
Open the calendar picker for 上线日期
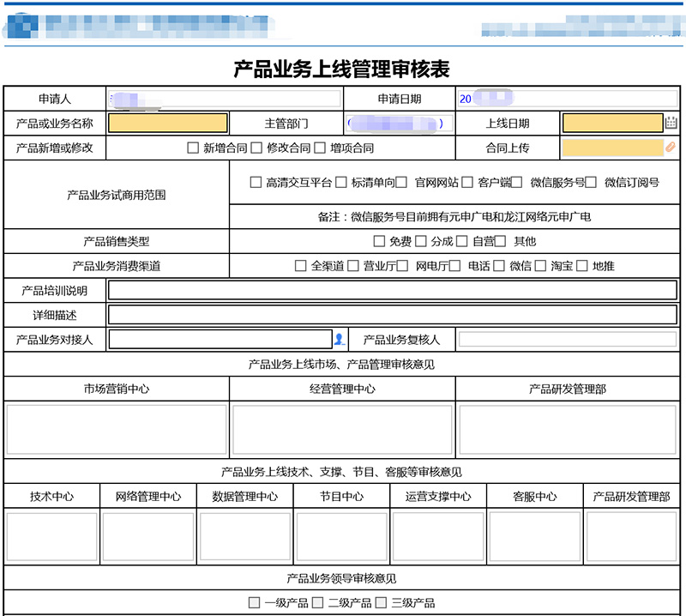[671, 124]
